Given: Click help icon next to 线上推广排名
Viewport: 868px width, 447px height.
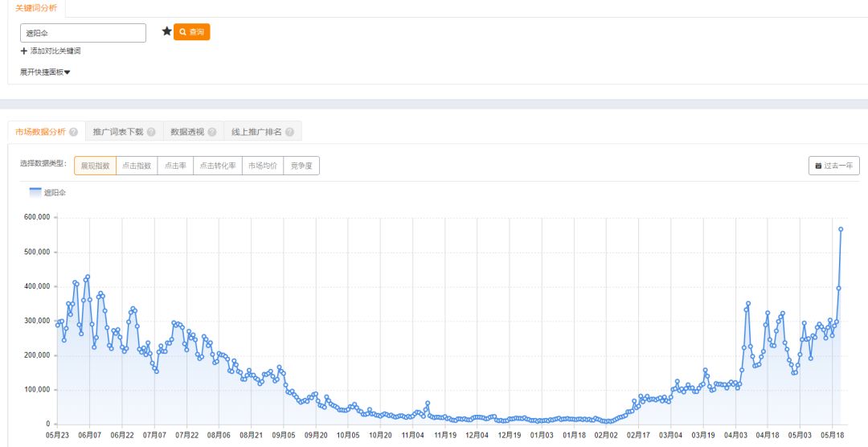Looking at the screenshot, I should [x=289, y=132].
